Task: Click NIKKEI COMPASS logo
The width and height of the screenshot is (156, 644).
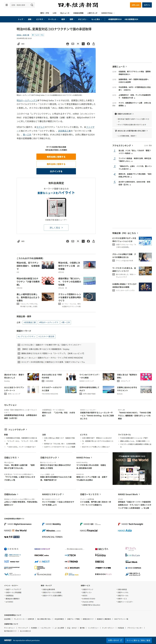Action: click(x=133, y=568)
